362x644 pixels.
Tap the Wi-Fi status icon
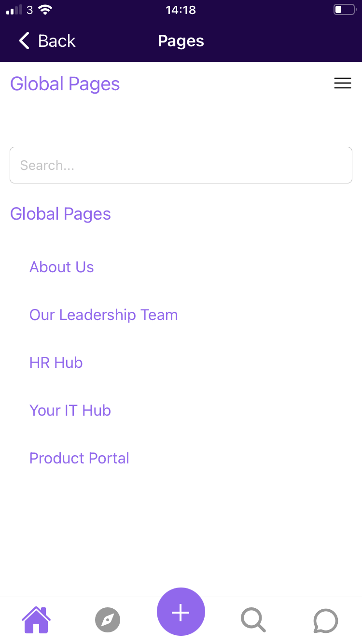[45, 10]
